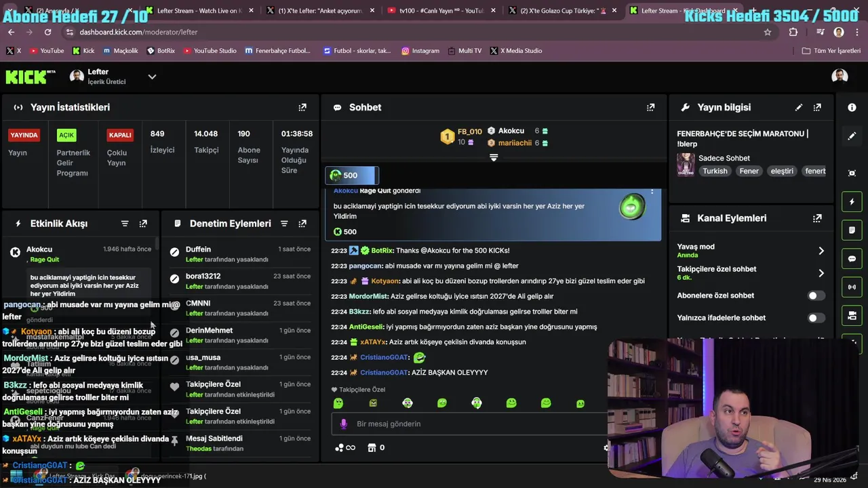The width and height of the screenshot is (868, 488).
Task: Toggle Yalnızca ifadelerle sohbet switch
Action: 816,318
